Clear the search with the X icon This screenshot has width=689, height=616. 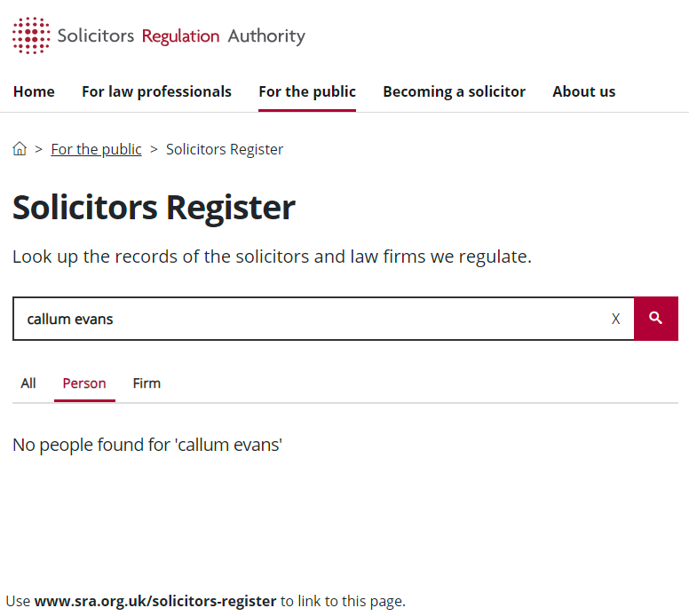[x=615, y=319]
